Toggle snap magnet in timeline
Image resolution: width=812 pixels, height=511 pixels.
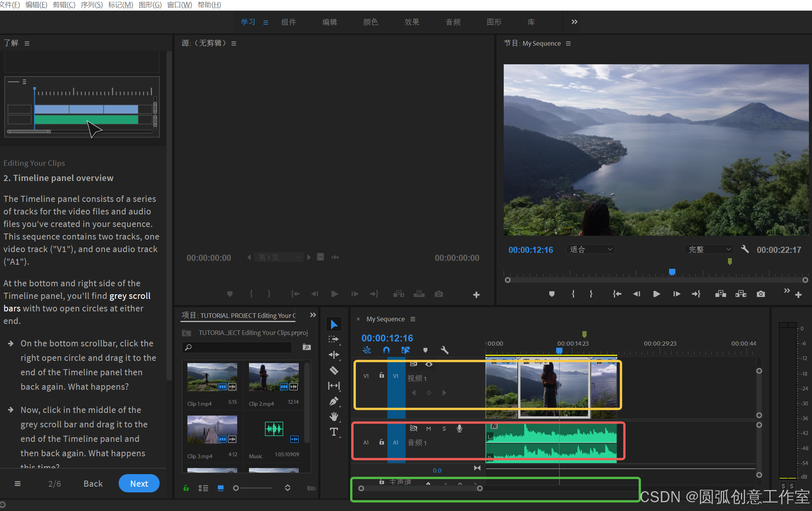click(x=386, y=350)
